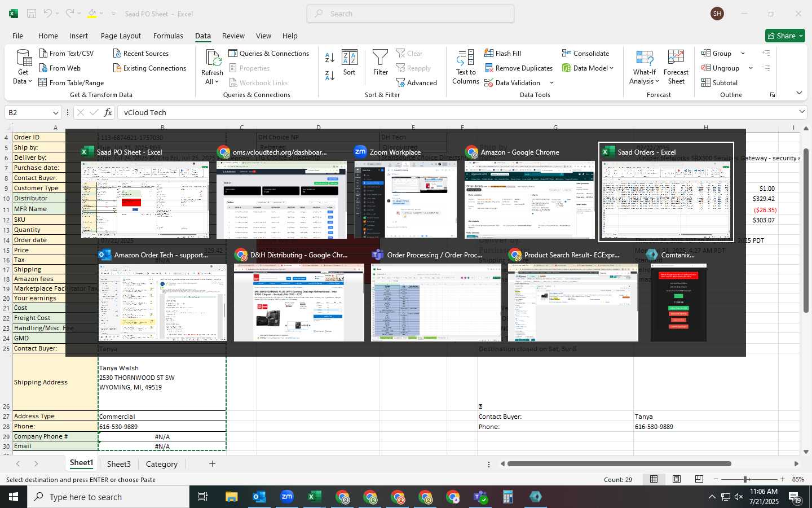812x508 pixels.
Task: Click Remove Duplicates
Action: [x=518, y=68]
